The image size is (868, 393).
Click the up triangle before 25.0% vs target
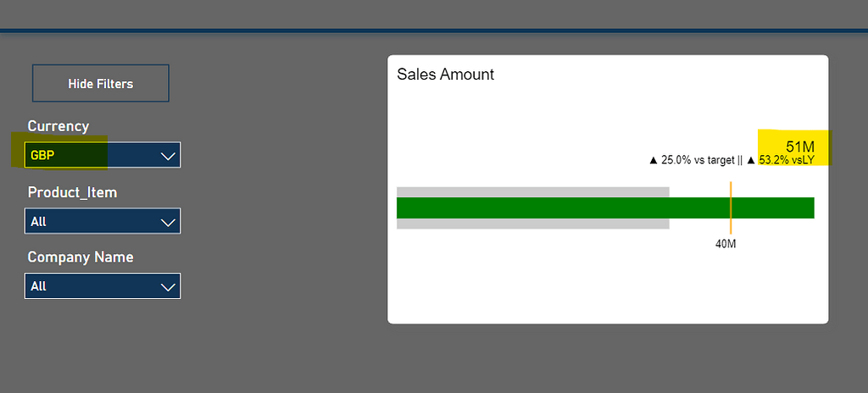[x=653, y=159]
